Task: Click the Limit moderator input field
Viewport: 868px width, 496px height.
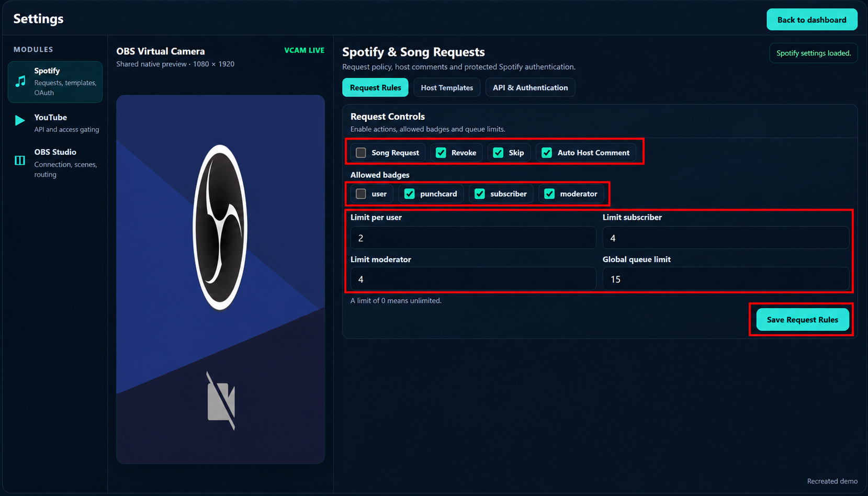Action: coord(473,279)
